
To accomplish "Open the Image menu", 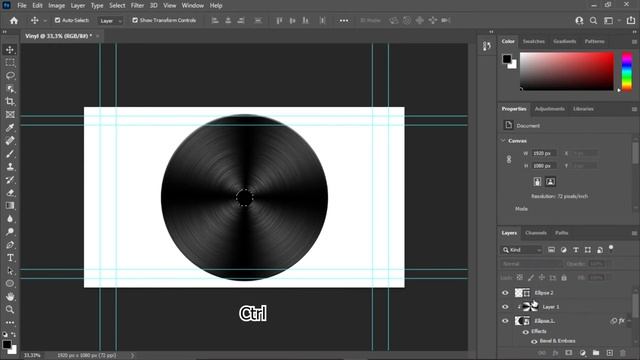I will (56, 6).
